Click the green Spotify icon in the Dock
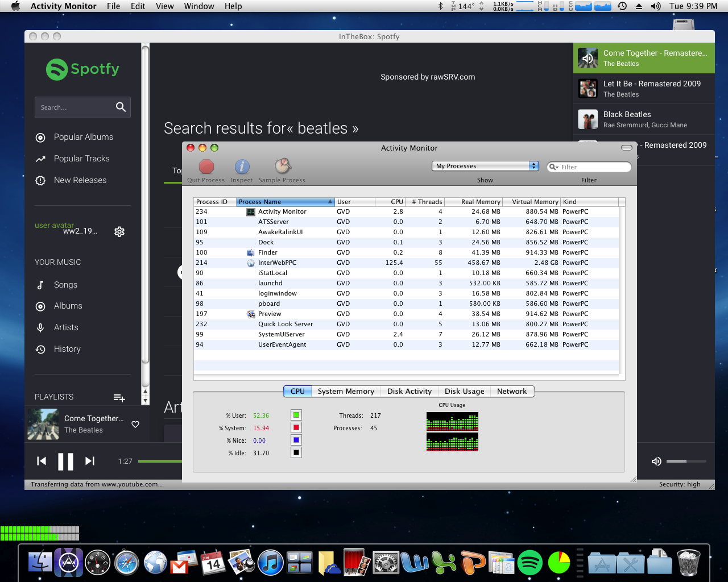This screenshot has width=728, height=582. click(530, 563)
